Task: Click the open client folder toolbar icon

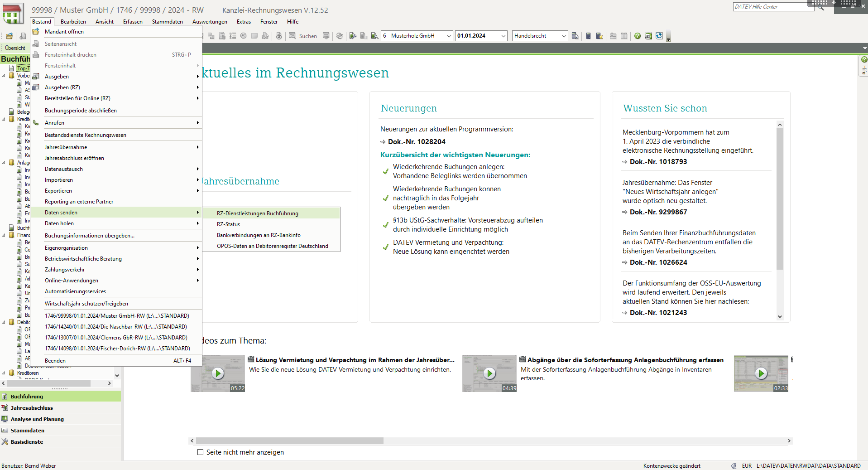Action: click(x=9, y=36)
